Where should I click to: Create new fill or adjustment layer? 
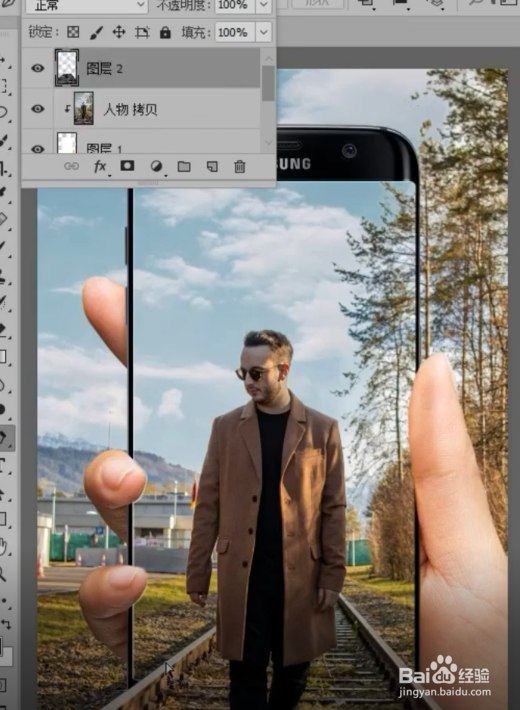pyautogui.click(x=156, y=167)
